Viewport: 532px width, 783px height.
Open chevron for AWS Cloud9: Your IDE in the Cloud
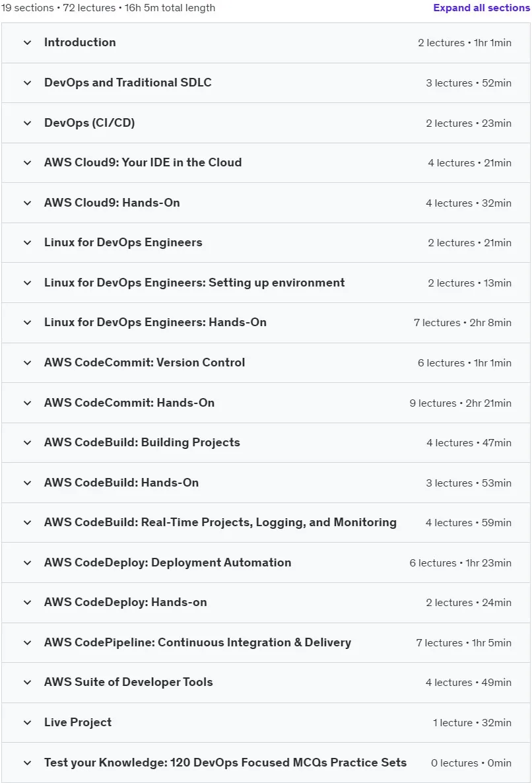pos(28,163)
